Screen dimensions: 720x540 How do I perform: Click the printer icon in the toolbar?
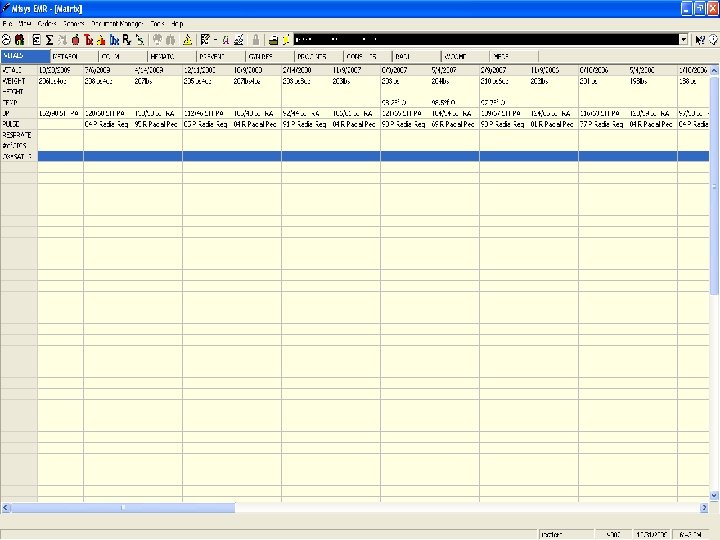point(273,40)
